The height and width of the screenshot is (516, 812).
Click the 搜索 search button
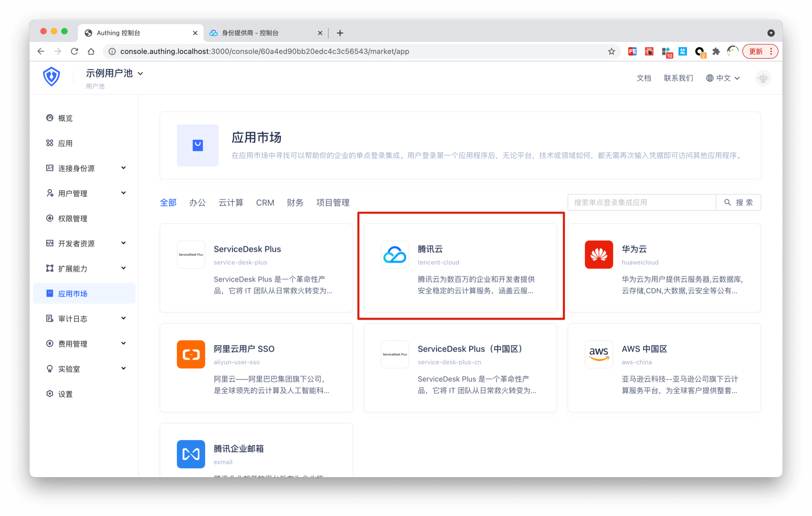(738, 203)
